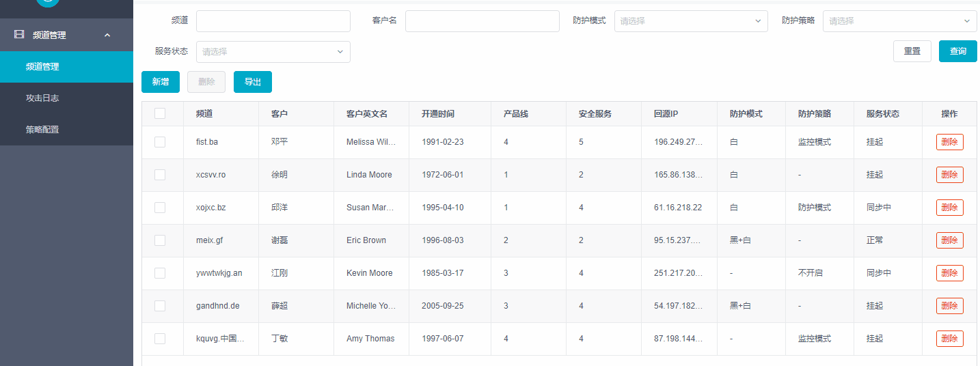Check the row checkbox for xojxc.bz
Viewport: 980px width, 366px height.
(160, 208)
